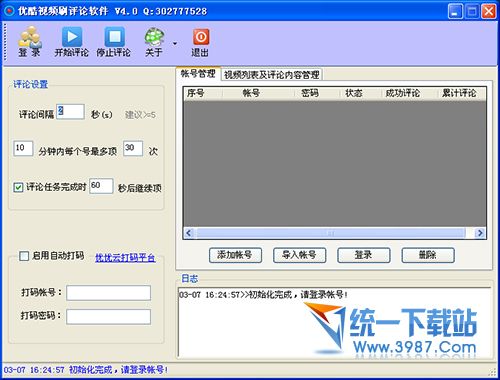Click the app icon in title bar

(9, 11)
